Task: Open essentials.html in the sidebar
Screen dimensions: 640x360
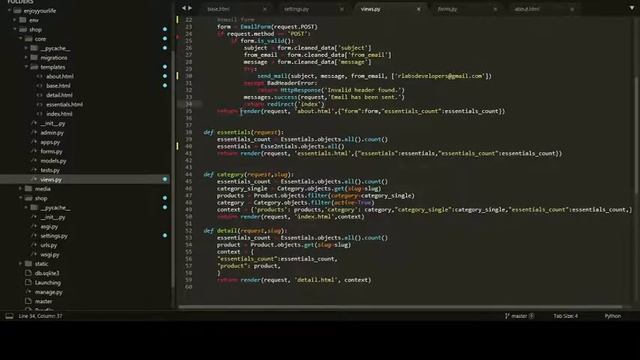Action: coord(64,104)
